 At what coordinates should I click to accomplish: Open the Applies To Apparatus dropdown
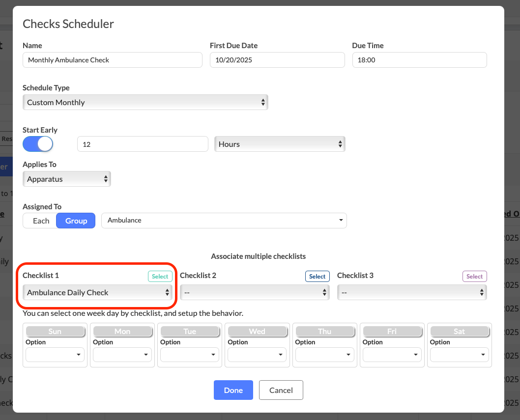[x=66, y=179]
